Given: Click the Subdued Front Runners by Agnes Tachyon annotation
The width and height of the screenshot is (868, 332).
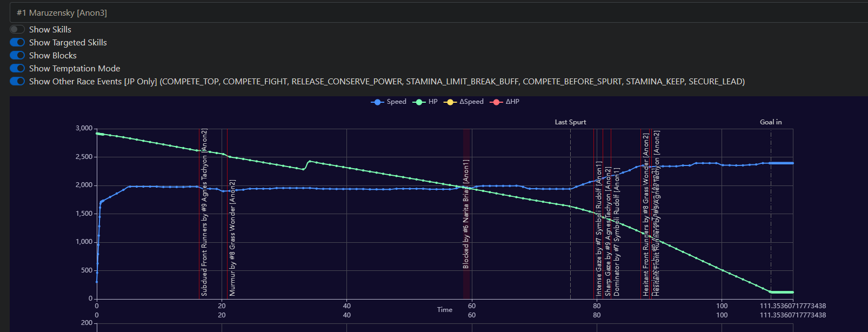Looking at the screenshot, I should tap(204, 213).
